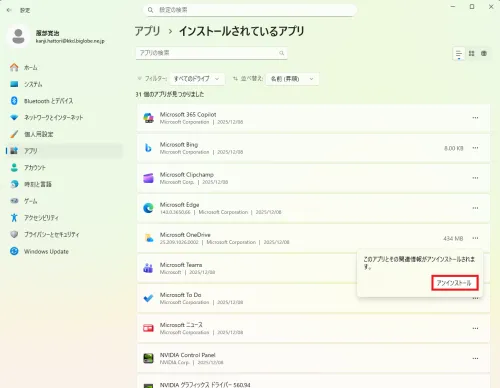Click the Microsoft Bing name text
The image size is (500, 388).
coord(179,144)
